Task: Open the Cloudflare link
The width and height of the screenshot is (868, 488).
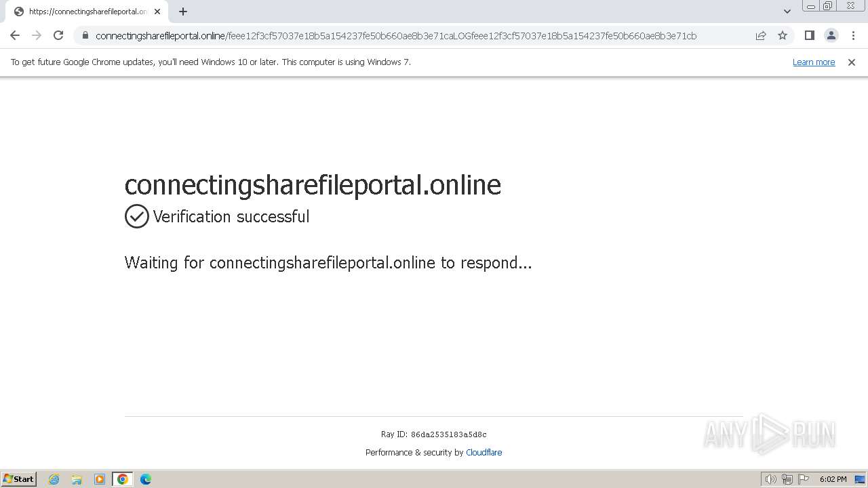Action: click(x=484, y=452)
